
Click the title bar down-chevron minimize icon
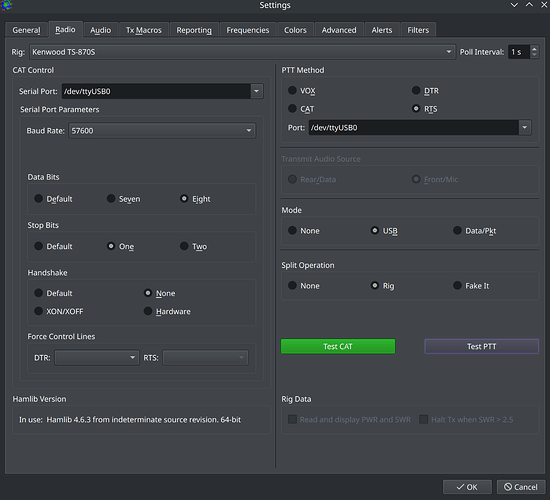click(514, 5)
